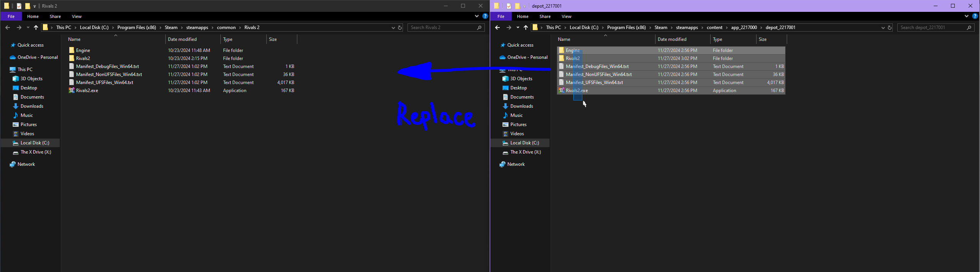Open Quick access in depot_2217001 sidebar

(x=520, y=45)
